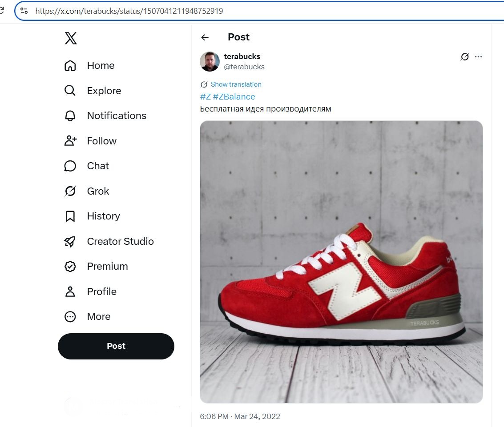This screenshot has width=504, height=427.
Task: Click Show translation link
Action: click(236, 84)
